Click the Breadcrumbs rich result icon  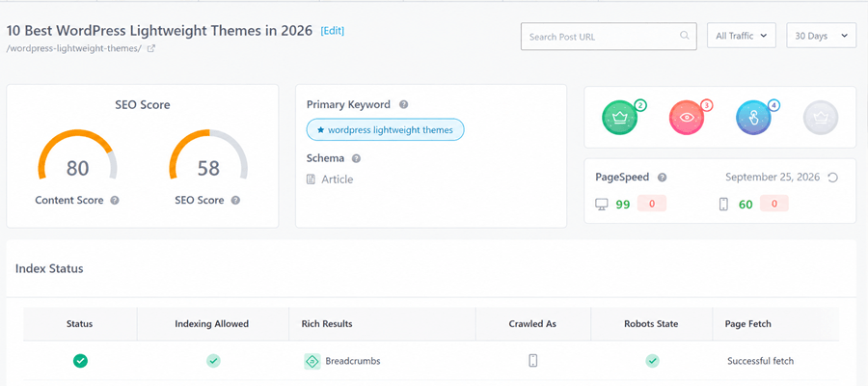point(312,361)
